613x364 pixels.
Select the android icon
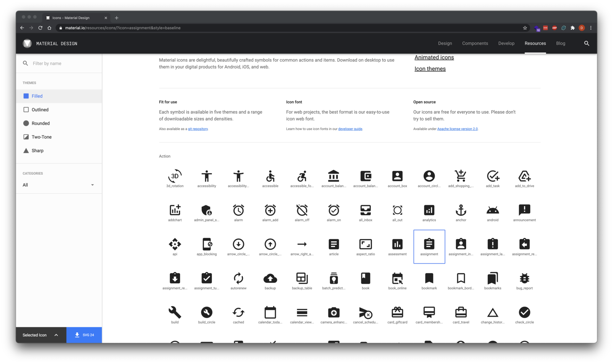coord(493,210)
